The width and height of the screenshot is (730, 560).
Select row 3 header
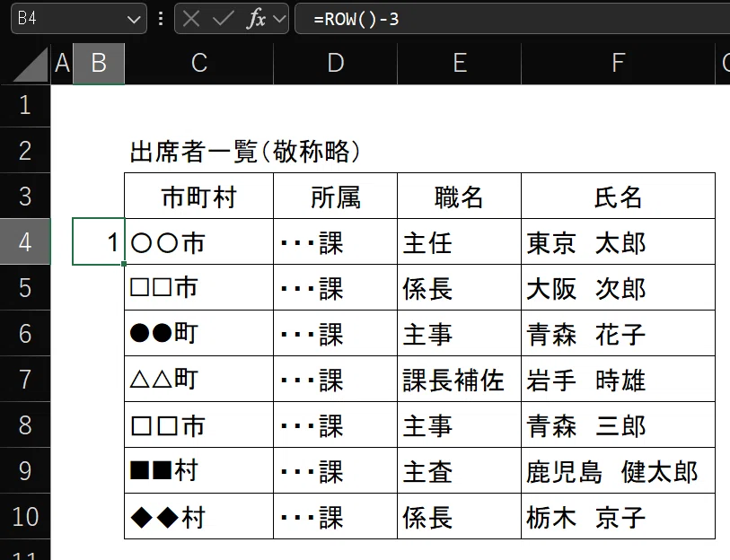25,196
